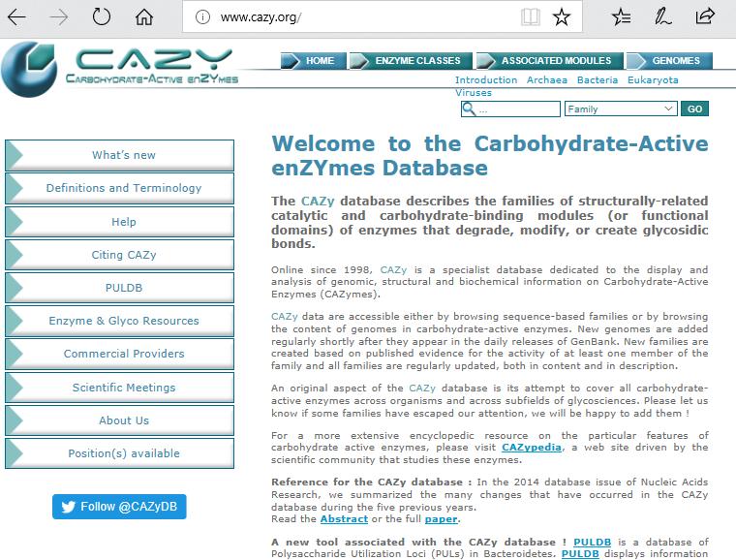
Task: Open PULDB link before 'displays information'
Action: click(x=580, y=554)
